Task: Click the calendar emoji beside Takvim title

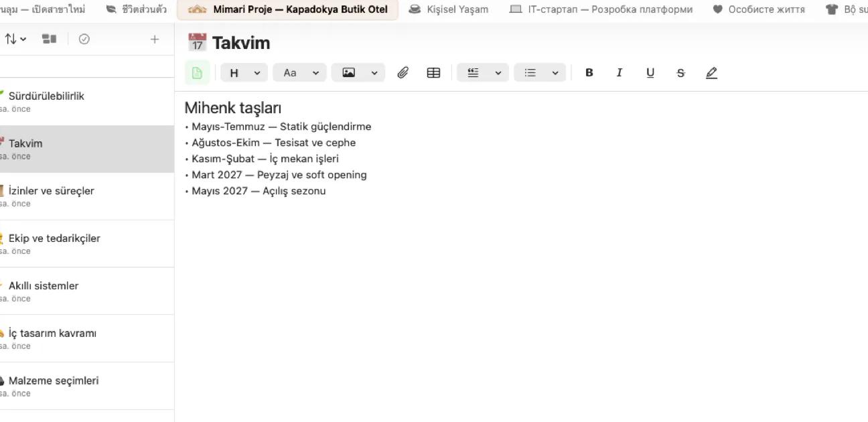Action: click(x=198, y=42)
